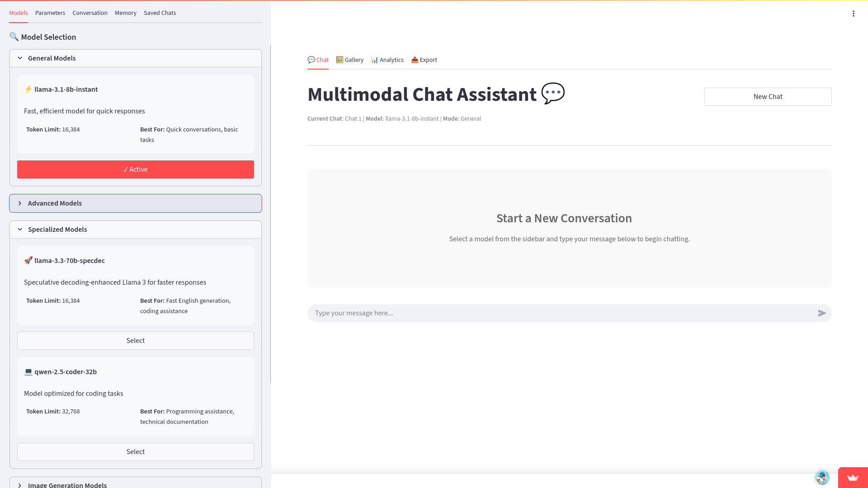This screenshot has width=868, height=488.
Task: Start a New Chat
Action: click(x=768, y=97)
